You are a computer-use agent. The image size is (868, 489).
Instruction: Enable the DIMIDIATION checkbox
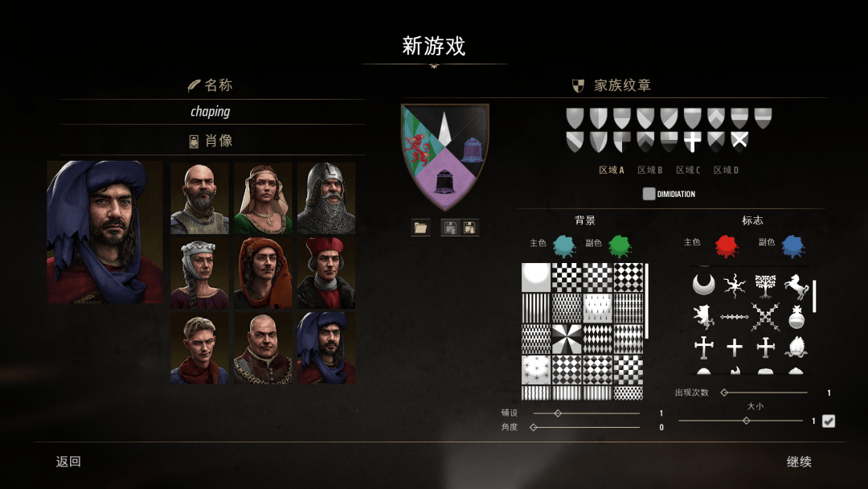click(x=649, y=194)
